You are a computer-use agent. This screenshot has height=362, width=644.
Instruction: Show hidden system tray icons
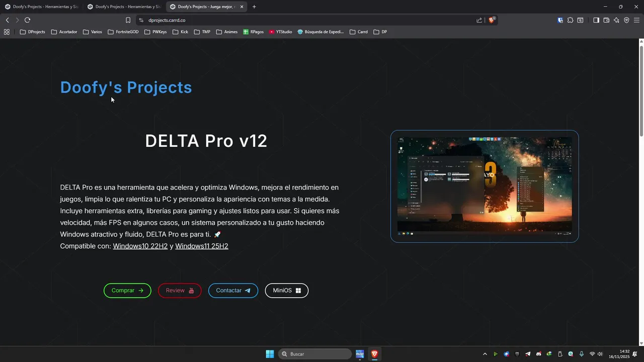tap(485, 354)
